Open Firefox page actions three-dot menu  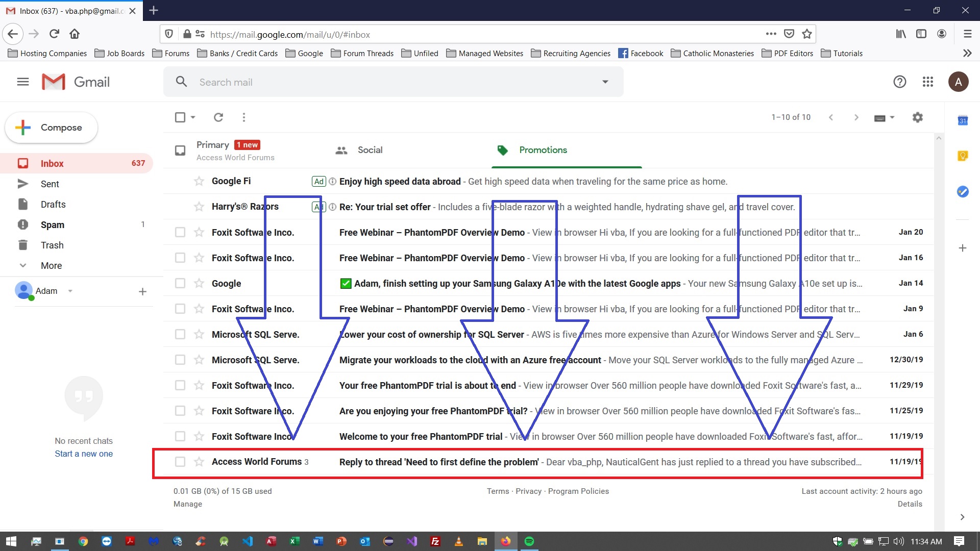(771, 34)
